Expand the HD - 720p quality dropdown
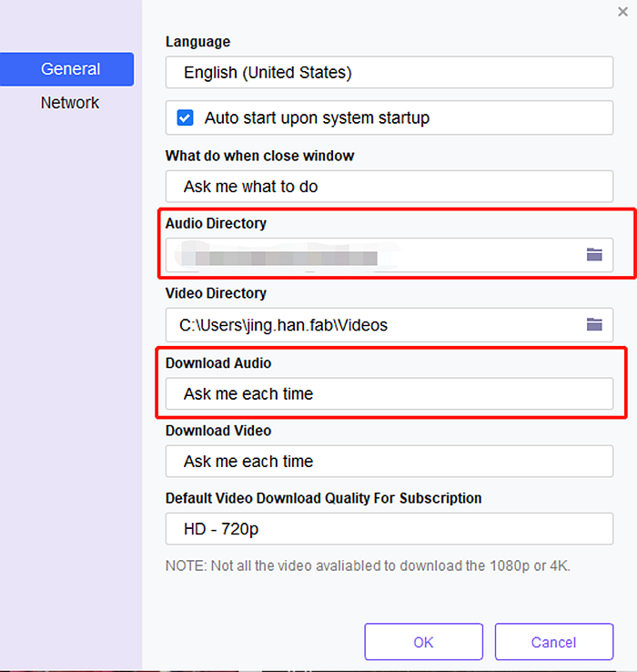This screenshot has width=637, height=672. 389,529
